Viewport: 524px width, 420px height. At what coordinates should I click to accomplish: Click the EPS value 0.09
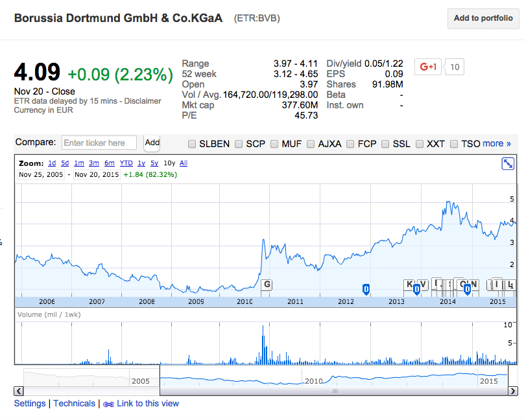point(394,74)
